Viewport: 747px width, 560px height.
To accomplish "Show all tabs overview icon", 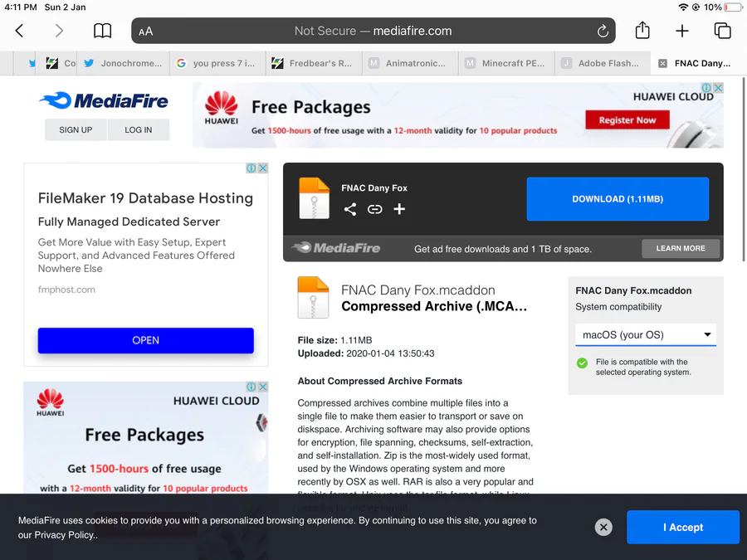I will (722, 31).
